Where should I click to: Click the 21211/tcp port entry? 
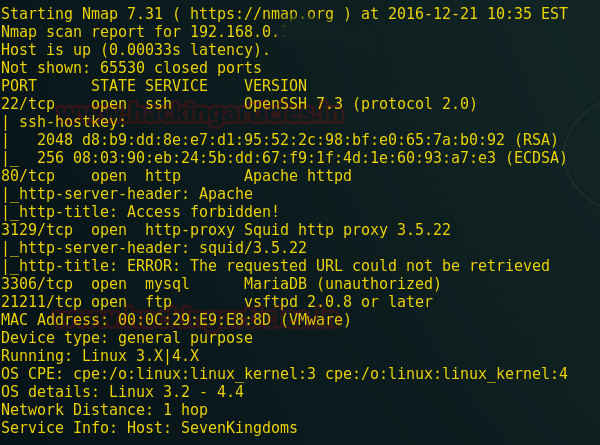pyautogui.click(x=42, y=302)
